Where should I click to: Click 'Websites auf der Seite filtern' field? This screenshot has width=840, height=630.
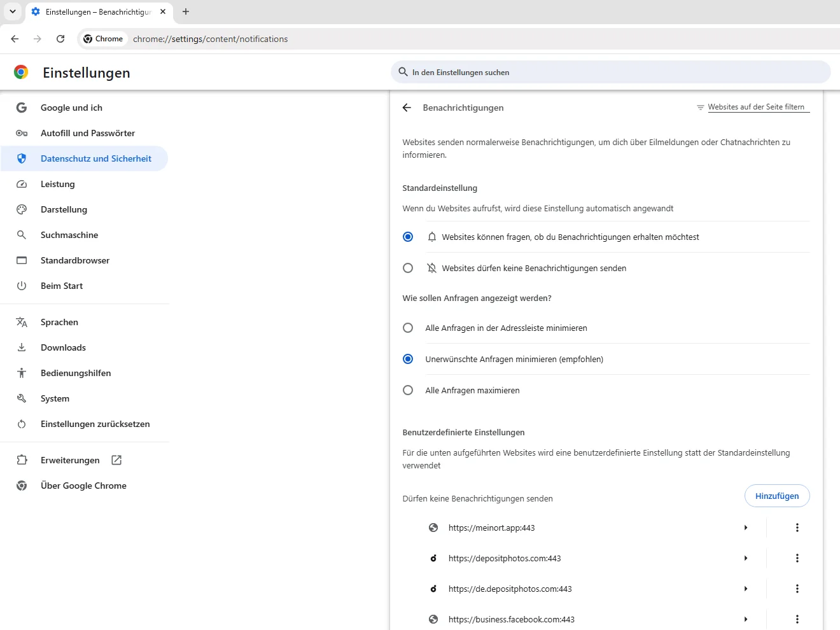(759, 107)
